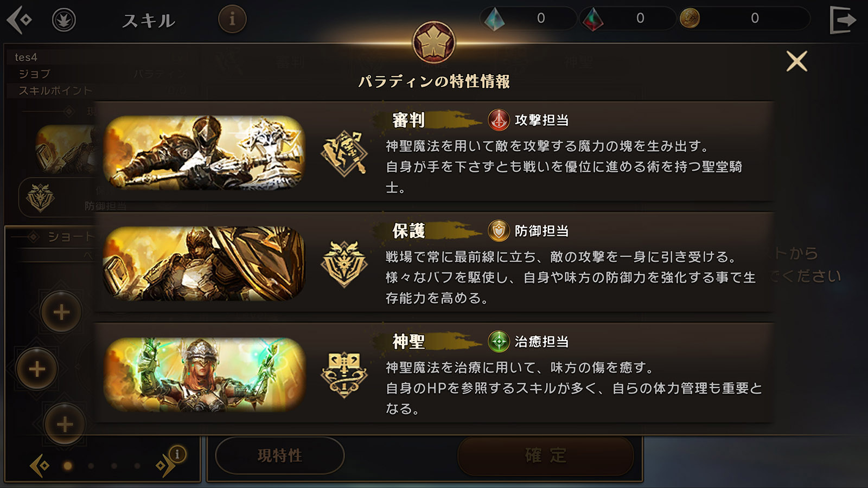This screenshot has width=868, height=488.
Task: Select the 審判 attack trait artwork
Action: 204,152
